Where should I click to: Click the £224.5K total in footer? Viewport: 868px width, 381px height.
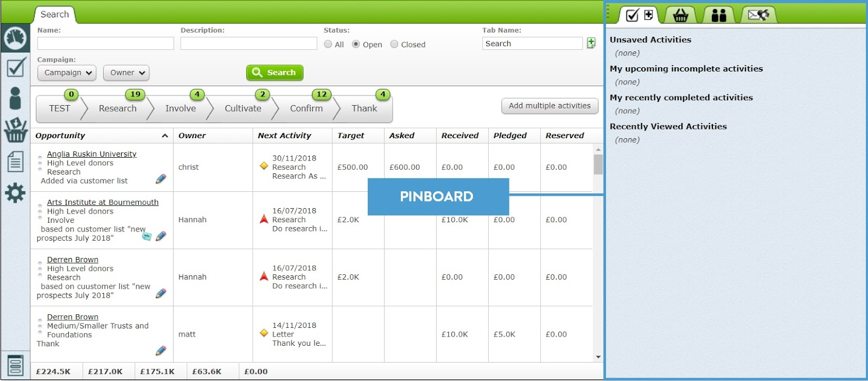point(53,372)
